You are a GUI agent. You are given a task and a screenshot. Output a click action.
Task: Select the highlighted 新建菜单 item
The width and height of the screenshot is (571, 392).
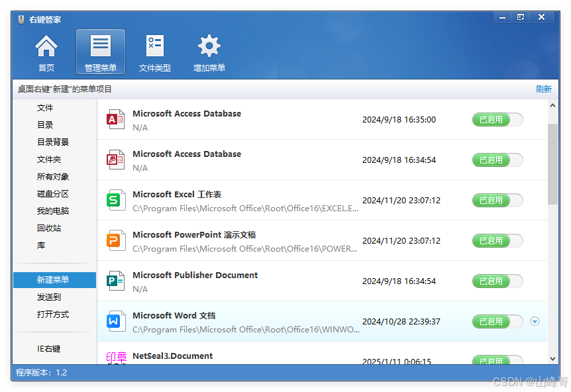pos(54,280)
